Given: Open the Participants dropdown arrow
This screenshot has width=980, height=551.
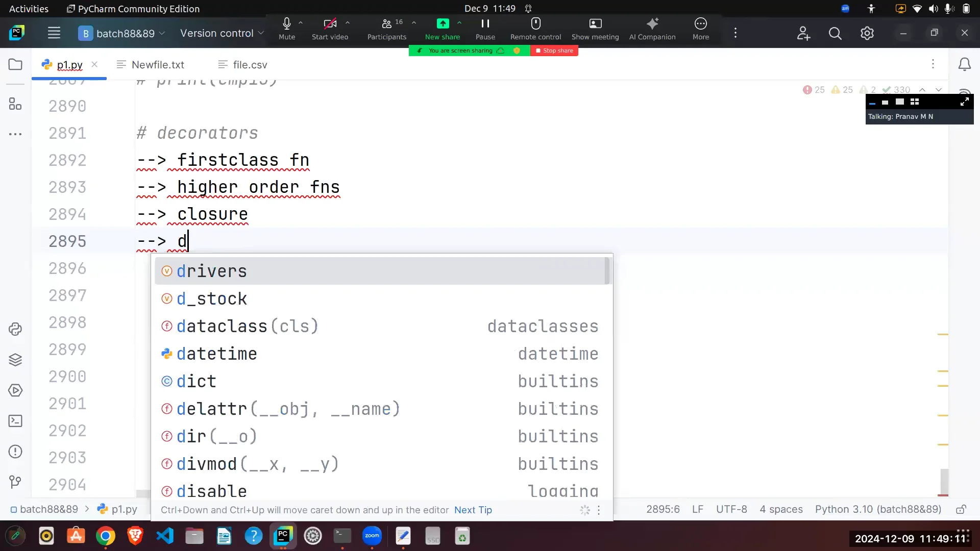Looking at the screenshot, I should coord(414,22).
